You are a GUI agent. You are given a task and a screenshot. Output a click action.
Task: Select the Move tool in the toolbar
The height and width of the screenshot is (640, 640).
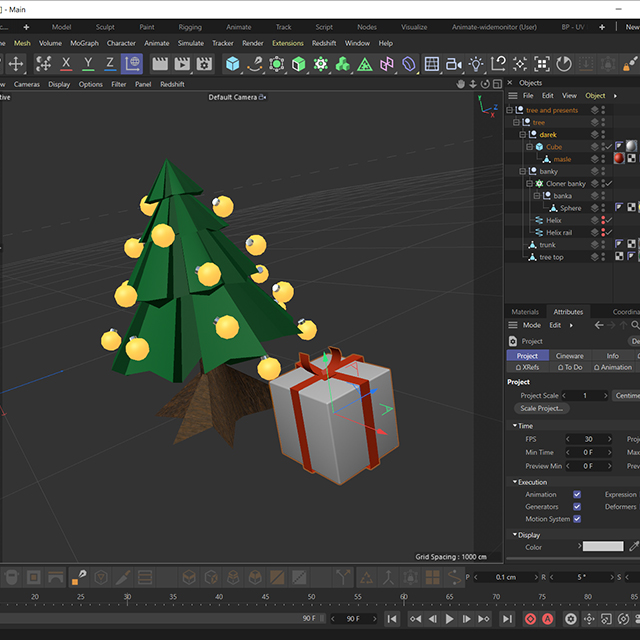coord(16,64)
